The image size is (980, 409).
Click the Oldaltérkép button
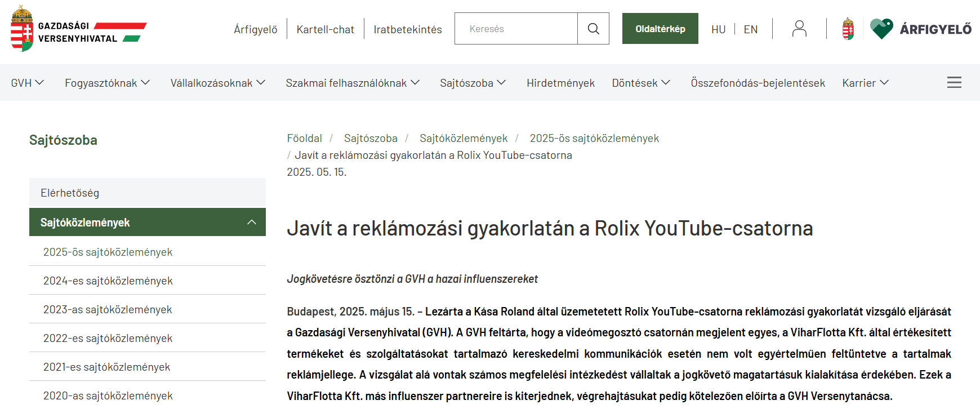pos(660,29)
